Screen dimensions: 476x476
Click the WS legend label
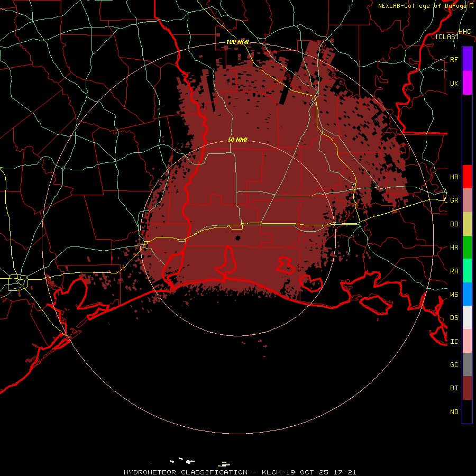point(454,294)
